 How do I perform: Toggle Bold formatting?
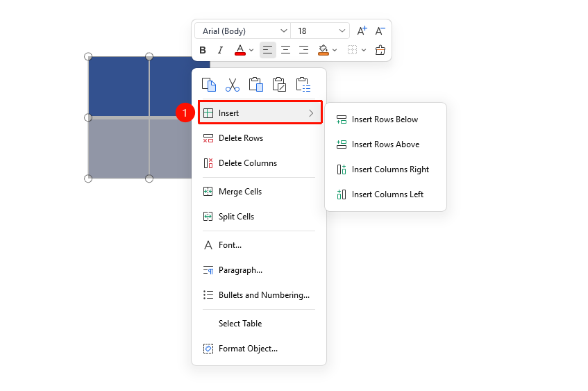pyautogui.click(x=203, y=50)
